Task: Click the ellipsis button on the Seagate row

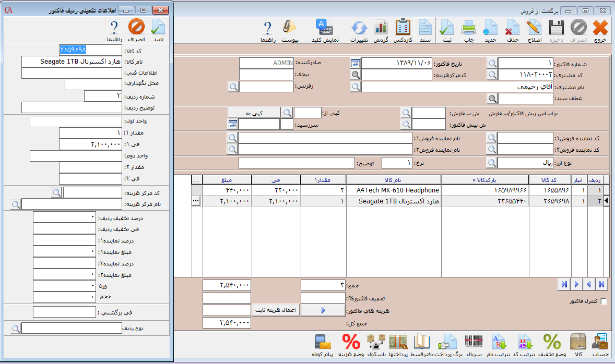Action: point(196,201)
